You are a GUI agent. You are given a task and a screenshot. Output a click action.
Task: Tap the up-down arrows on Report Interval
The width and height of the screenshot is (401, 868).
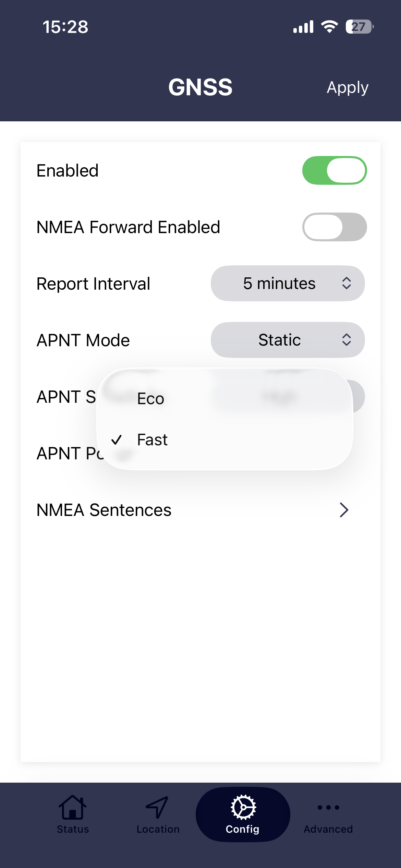pos(346,284)
